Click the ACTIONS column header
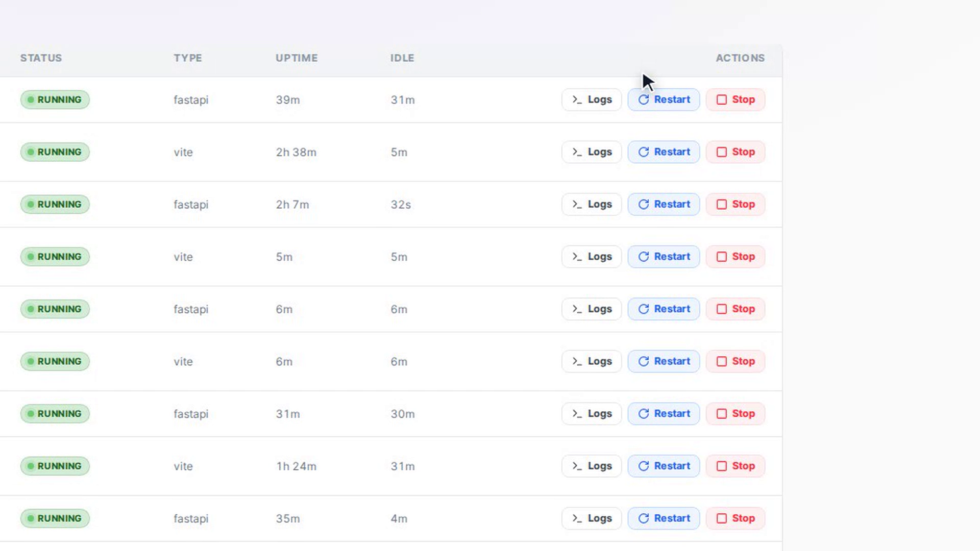 tap(740, 58)
